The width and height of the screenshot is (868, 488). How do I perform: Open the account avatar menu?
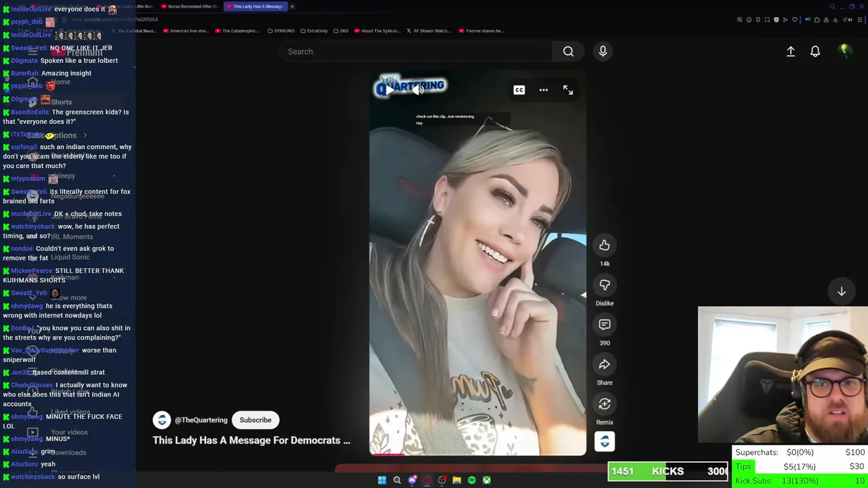(x=845, y=52)
